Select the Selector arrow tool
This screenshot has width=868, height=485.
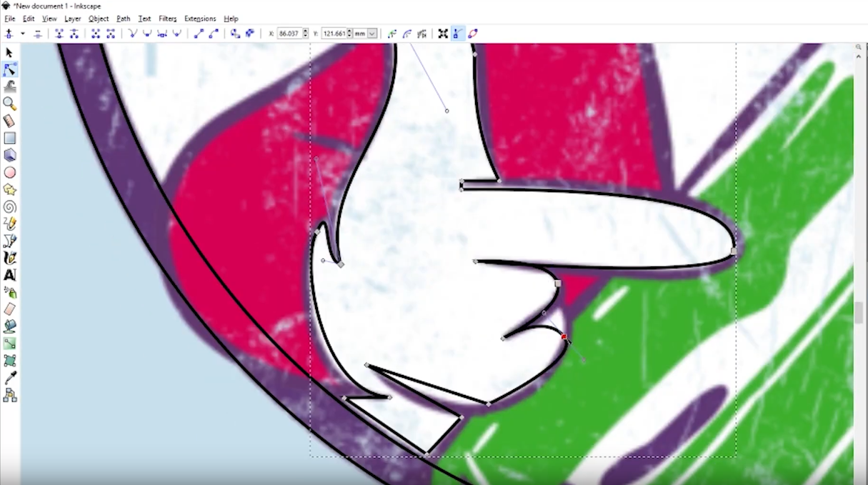[9, 53]
